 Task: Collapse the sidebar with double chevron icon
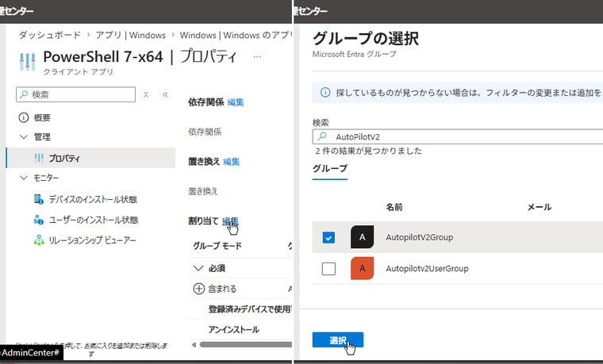(165, 94)
